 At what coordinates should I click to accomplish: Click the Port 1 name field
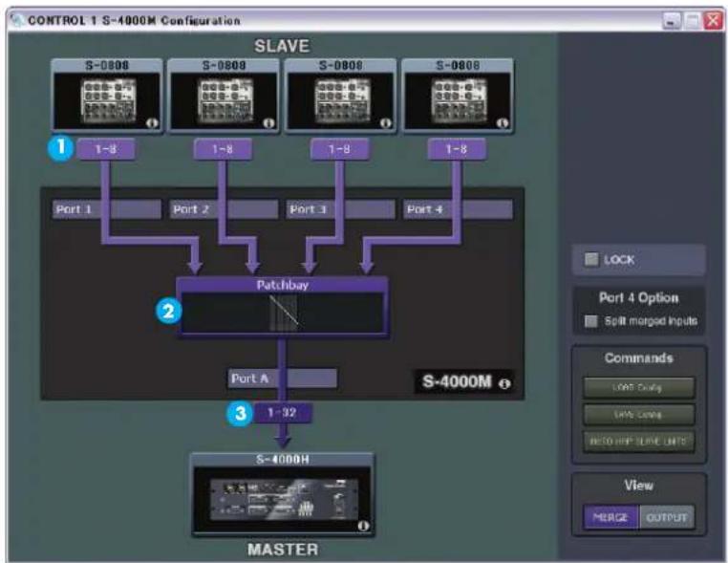(107, 209)
